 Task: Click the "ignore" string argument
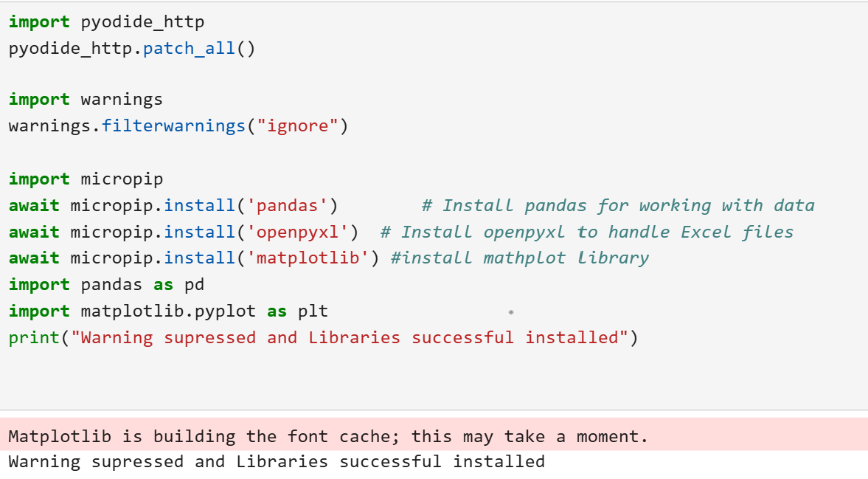click(x=297, y=125)
